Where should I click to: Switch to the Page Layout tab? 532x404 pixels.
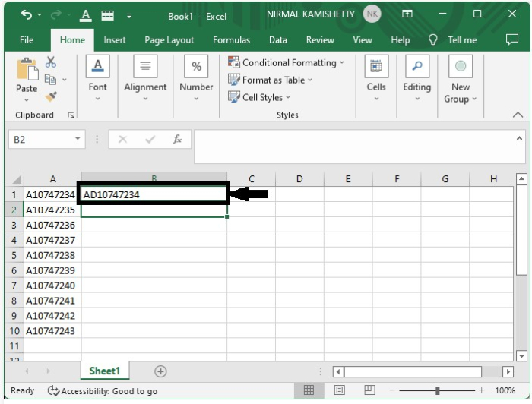click(x=169, y=40)
